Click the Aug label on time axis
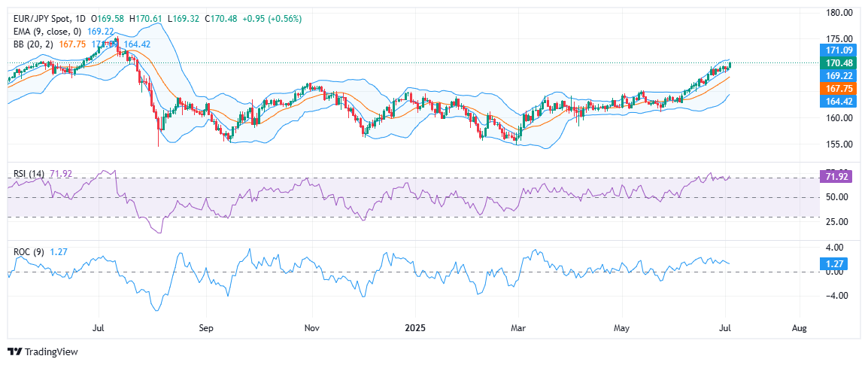Screen dimensions: 868x365 tap(800, 328)
